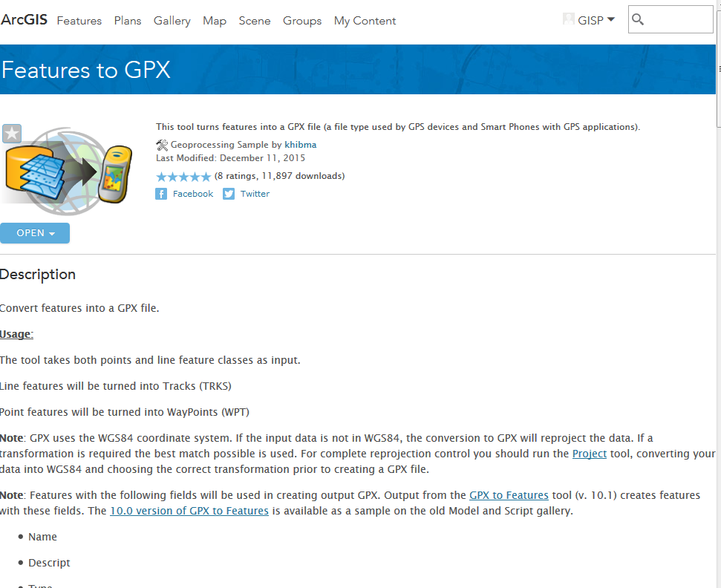Screen dimensions: 721x588
Task: Click the GISP user avatar icon
Action: click(x=568, y=19)
